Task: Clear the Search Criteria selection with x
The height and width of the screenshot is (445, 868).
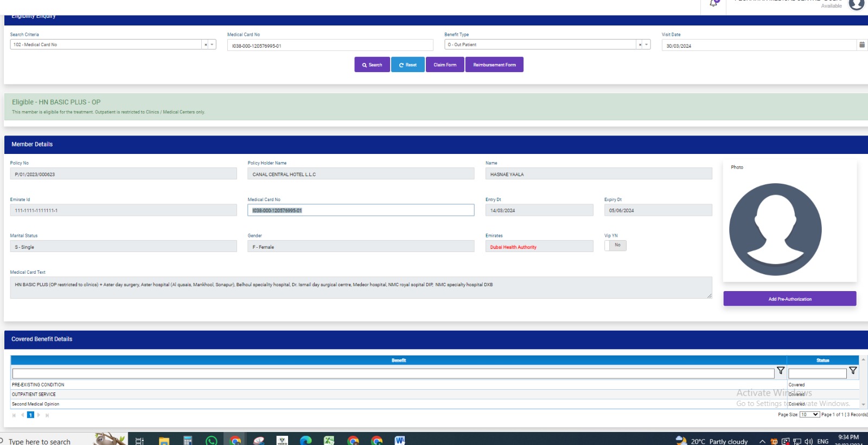Action: point(206,45)
